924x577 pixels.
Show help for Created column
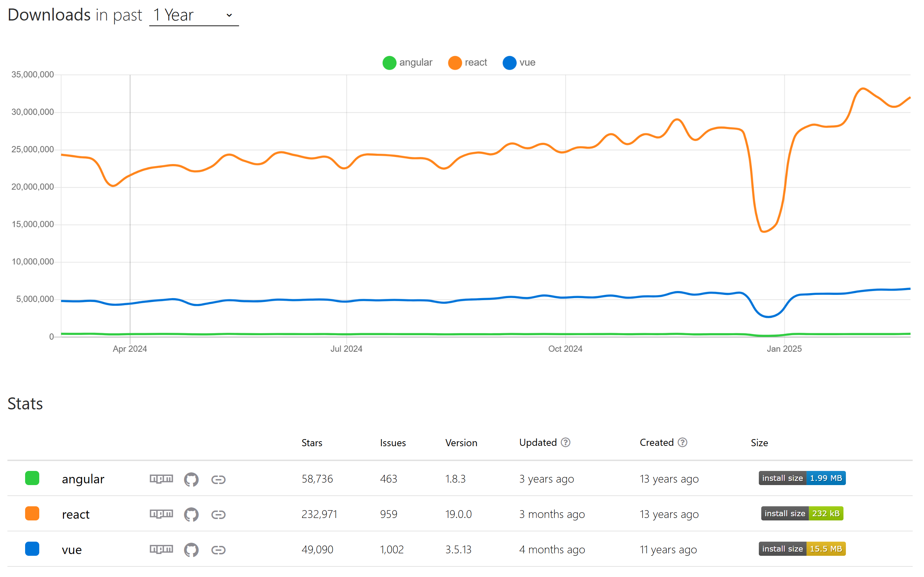pos(682,442)
